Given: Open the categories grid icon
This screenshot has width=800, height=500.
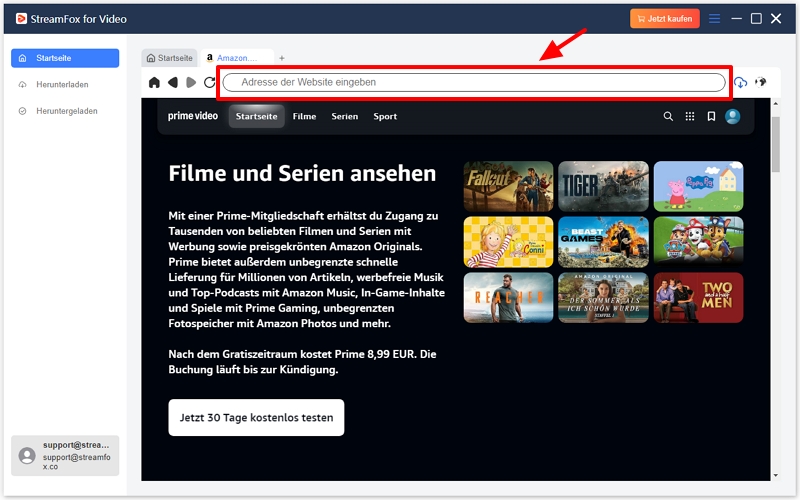Looking at the screenshot, I should coord(690,116).
